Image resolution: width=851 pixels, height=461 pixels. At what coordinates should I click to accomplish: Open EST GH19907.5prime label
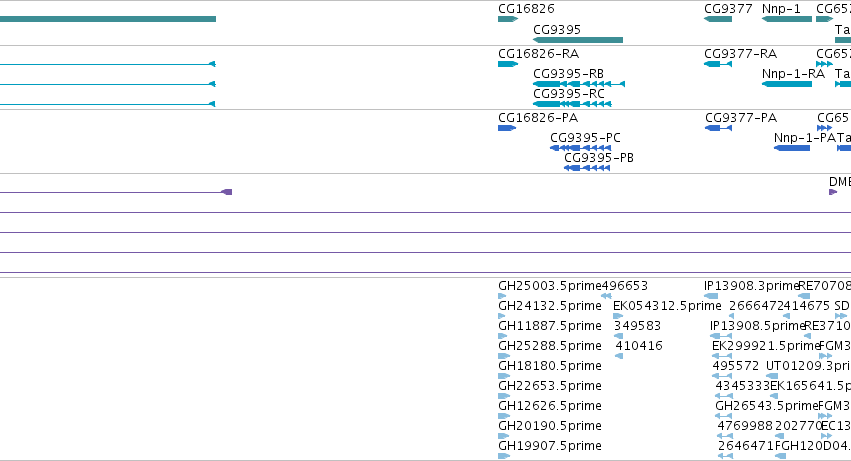550,446
